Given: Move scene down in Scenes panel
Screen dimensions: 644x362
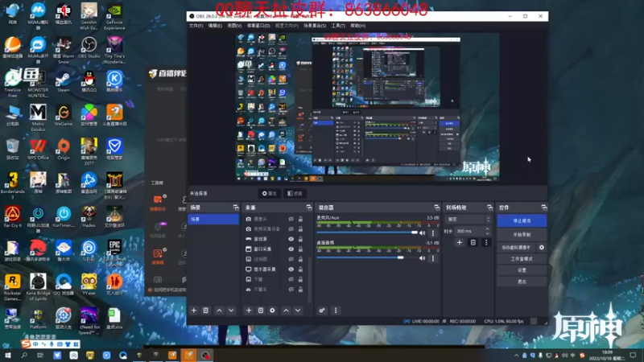Looking at the screenshot, I should pos(231,311).
